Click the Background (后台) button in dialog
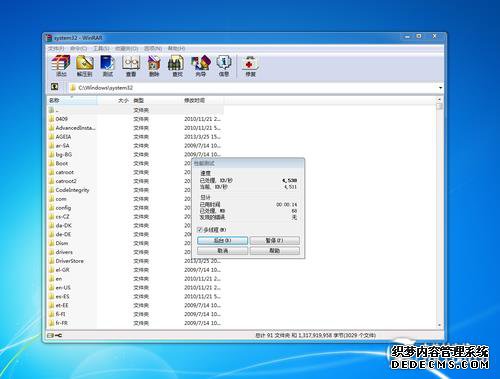The image size is (500, 379). [x=222, y=240]
